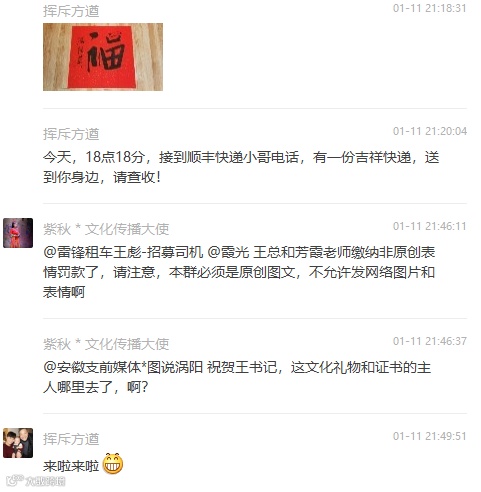Open the @雷锋租车王彪-招募司机 mention
481x492 pixels.
click(x=123, y=252)
